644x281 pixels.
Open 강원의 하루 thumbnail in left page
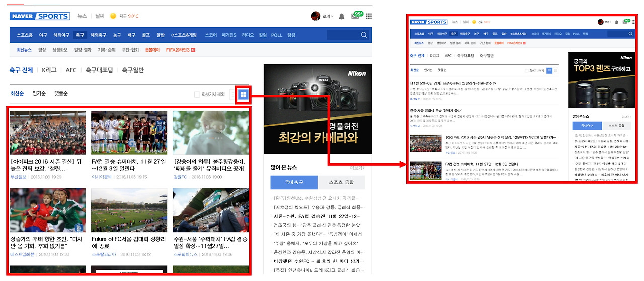coord(210,133)
